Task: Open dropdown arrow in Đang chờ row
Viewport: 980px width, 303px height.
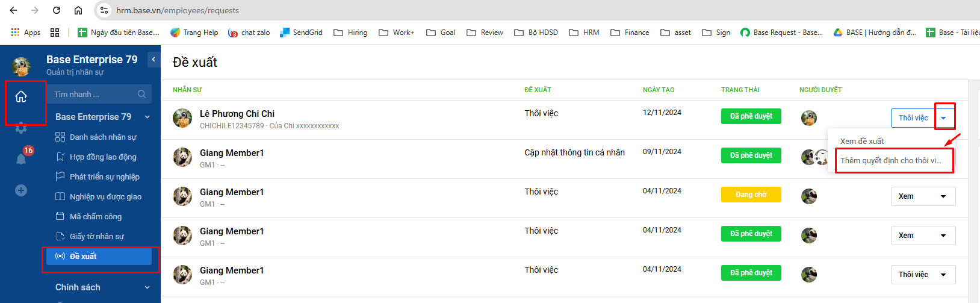Action: 943,196
